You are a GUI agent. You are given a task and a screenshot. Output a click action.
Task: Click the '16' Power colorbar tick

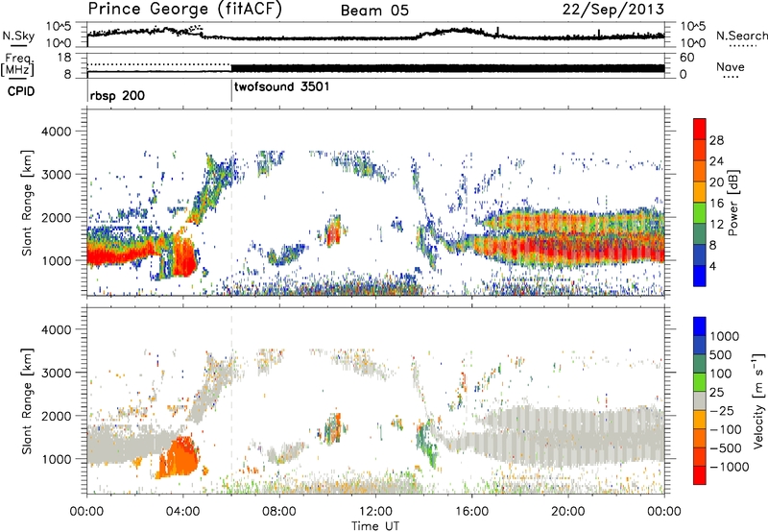tap(716, 204)
